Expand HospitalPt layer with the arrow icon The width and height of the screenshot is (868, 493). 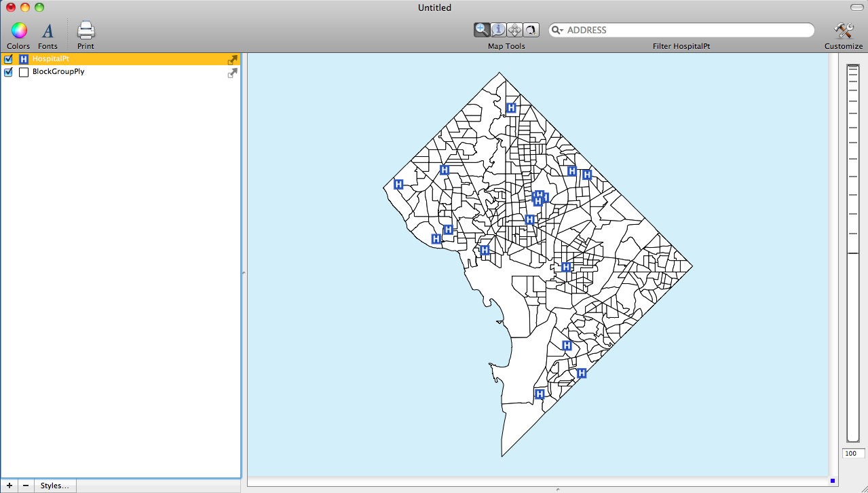tap(233, 60)
